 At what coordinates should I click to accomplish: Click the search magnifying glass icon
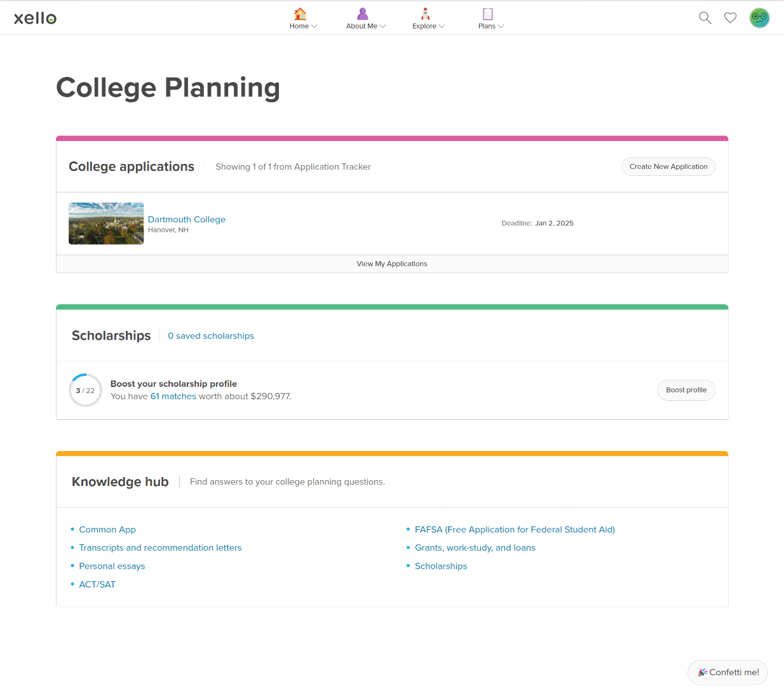pyautogui.click(x=705, y=18)
